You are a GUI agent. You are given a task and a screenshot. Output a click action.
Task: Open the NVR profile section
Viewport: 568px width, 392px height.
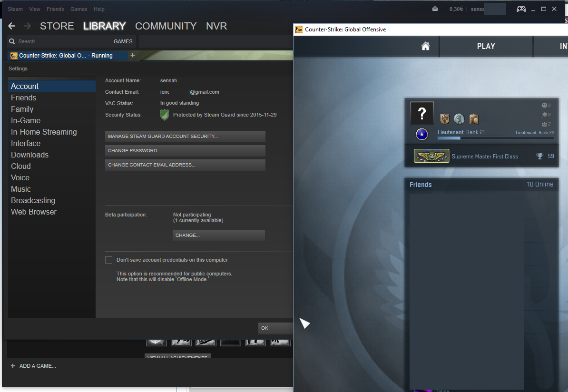click(x=216, y=26)
